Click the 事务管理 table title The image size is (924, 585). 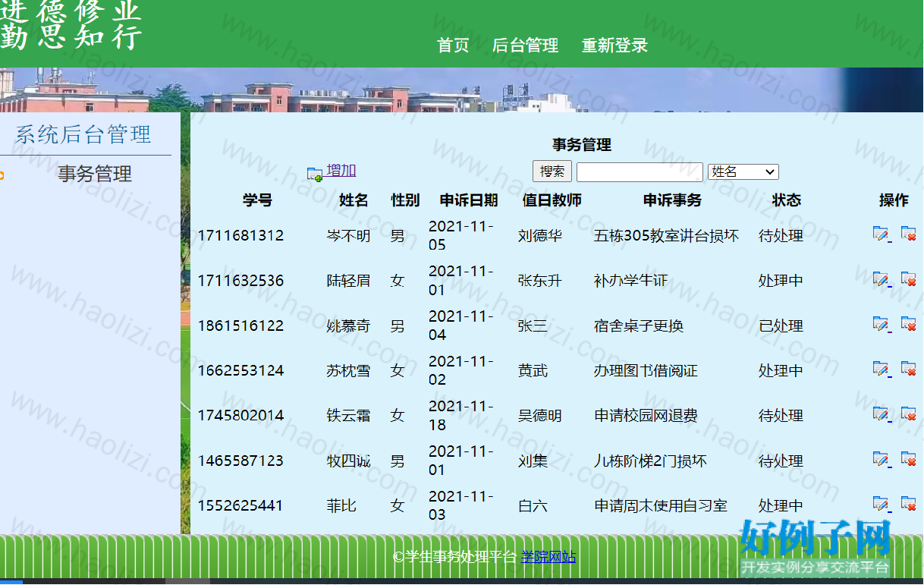point(582,145)
